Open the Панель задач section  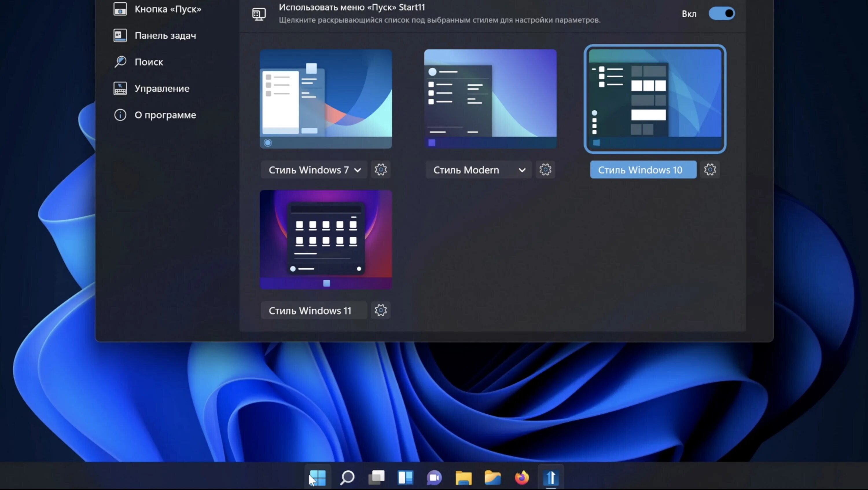(165, 35)
